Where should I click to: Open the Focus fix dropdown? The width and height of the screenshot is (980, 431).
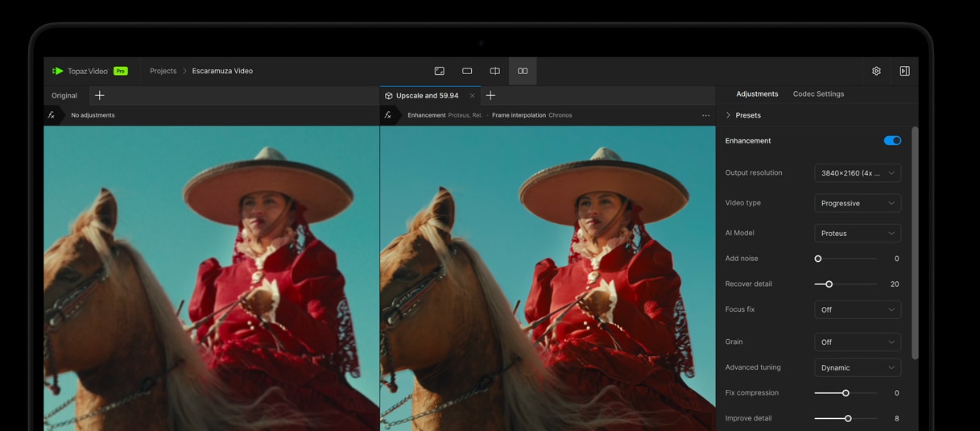coord(857,310)
